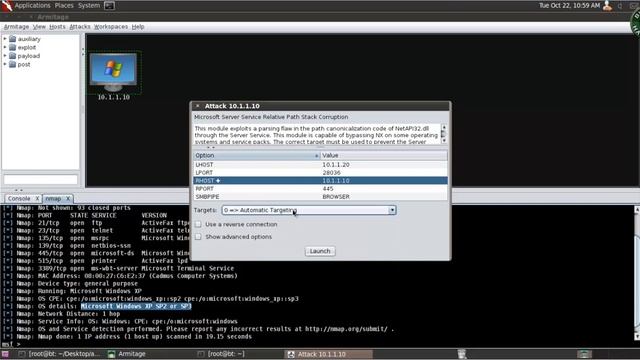The image size is (640, 360).
Task: Click the exploit folder icon
Action: pos(13,47)
